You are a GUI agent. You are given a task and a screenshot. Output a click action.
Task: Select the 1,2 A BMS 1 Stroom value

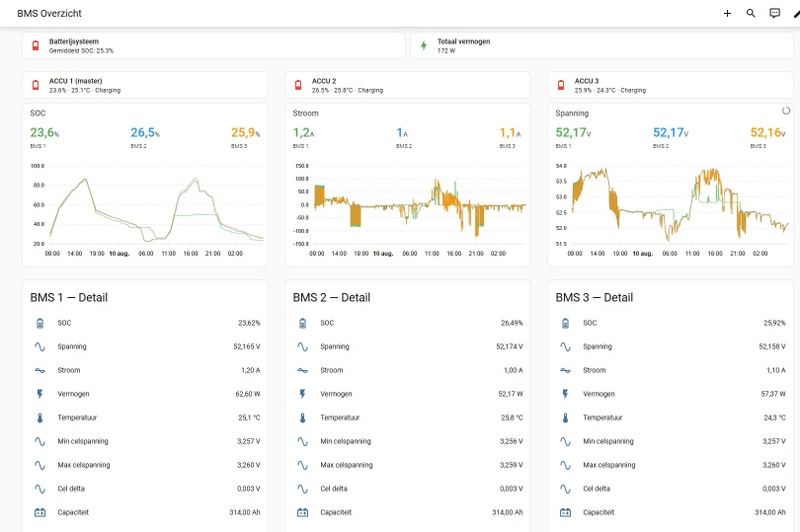pos(303,133)
